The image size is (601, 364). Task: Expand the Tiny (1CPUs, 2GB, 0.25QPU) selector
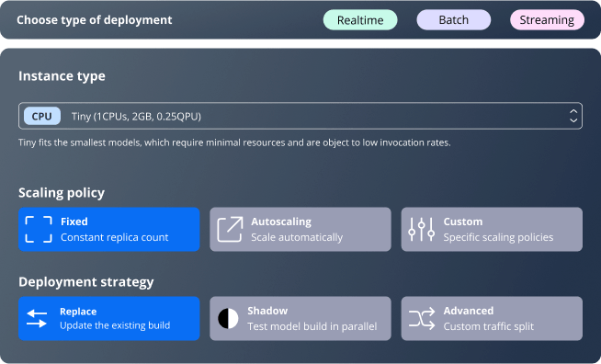tap(300, 116)
